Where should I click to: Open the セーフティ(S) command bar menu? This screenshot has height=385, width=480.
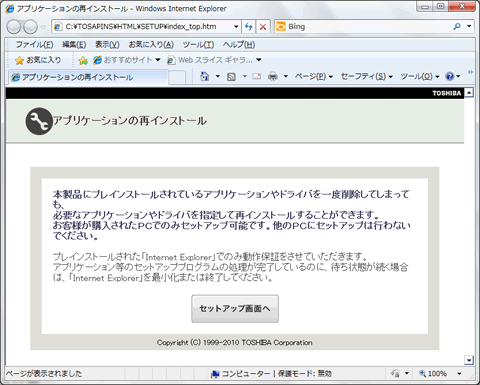coord(367,76)
